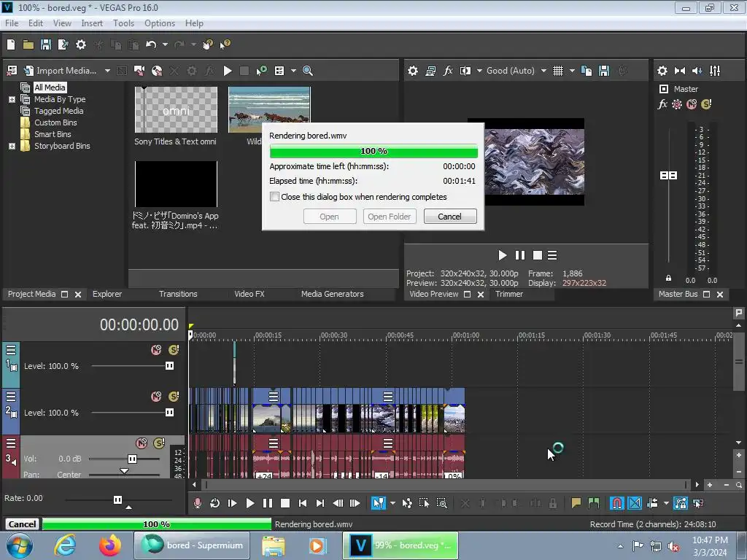Solo audio track 3
Screen dimensions: 747x560
click(159, 443)
